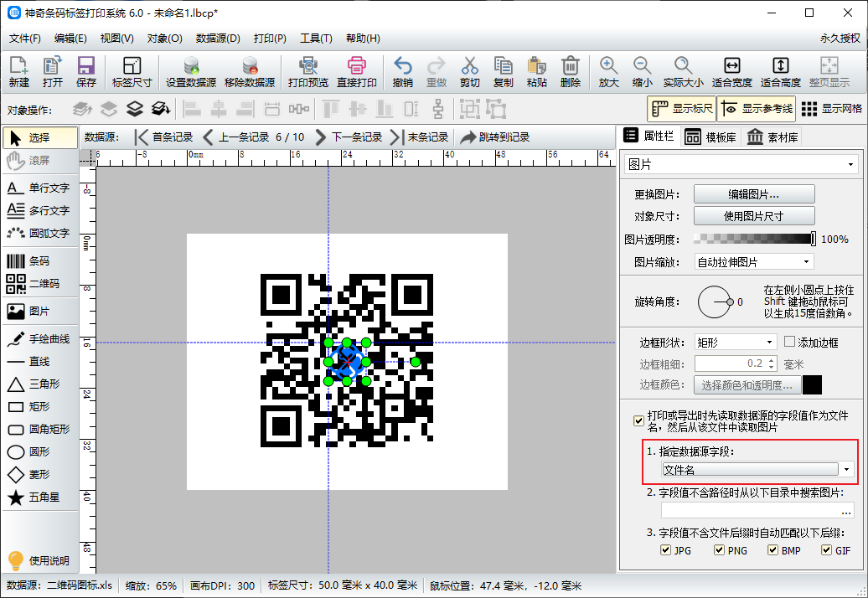Click the 缩小 zoom out magnifier
This screenshot has height=598, width=868.
coord(642,72)
